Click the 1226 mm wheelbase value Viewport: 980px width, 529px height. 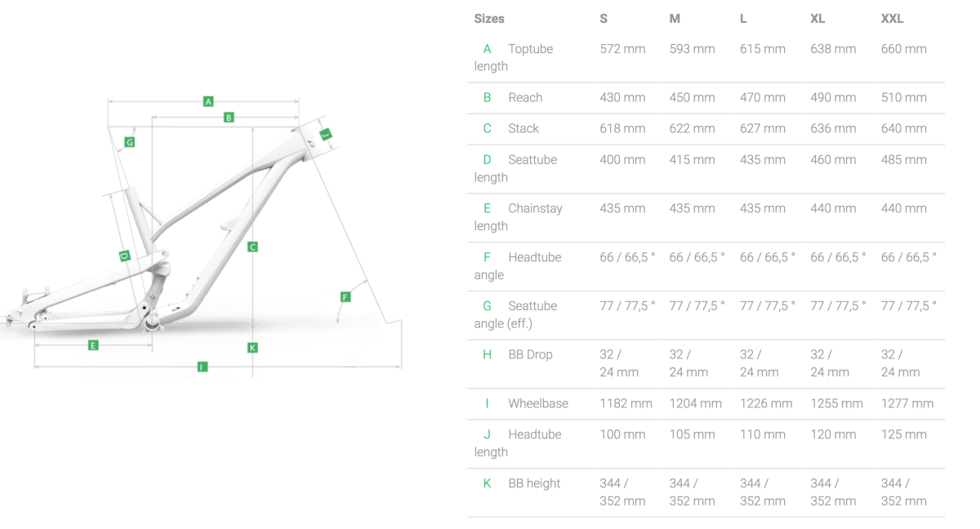[x=766, y=403]
